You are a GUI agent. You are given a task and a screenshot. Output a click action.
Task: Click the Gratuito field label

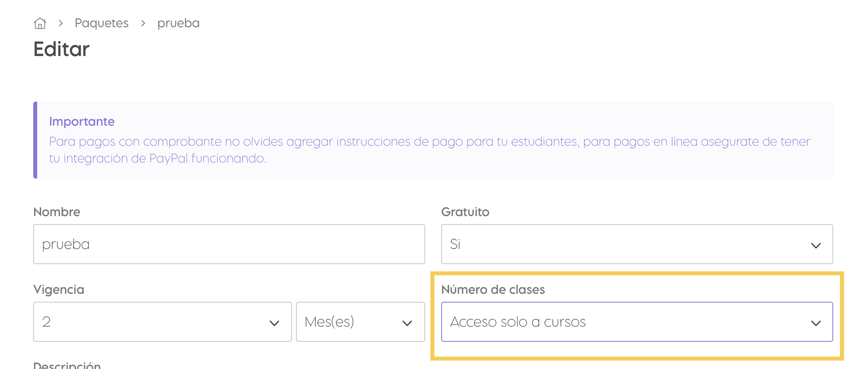click(x=465, y=212)
